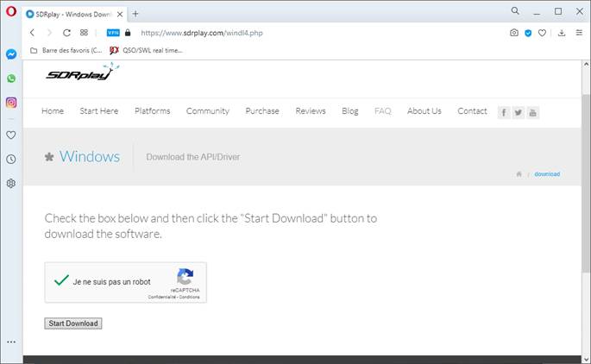Open the history clock in the sidebar
591x364 pixels.
[11, 159]
